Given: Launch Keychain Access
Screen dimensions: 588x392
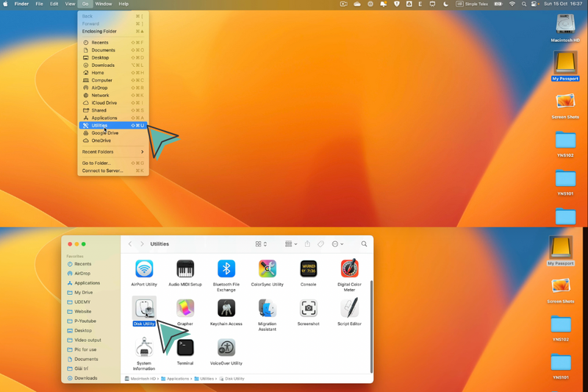Looking at the screenshot, I should pyautogui.click(x=226, y=308).
